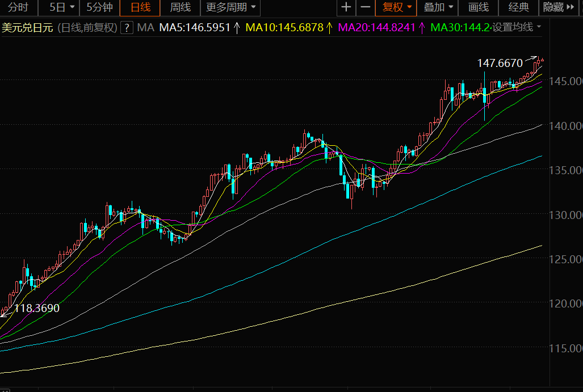Open the help question mark icon
Image resolution: width=583 pixels, height=392 pixels.
click(127, 27)
